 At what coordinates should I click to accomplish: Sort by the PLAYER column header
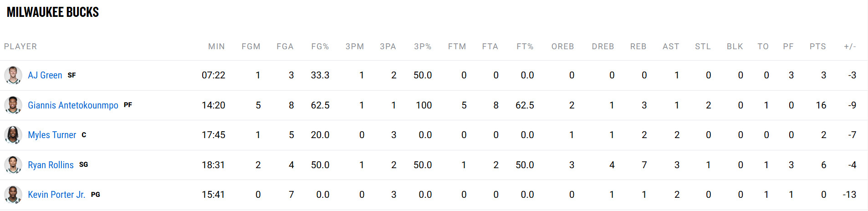pos(20,46)
